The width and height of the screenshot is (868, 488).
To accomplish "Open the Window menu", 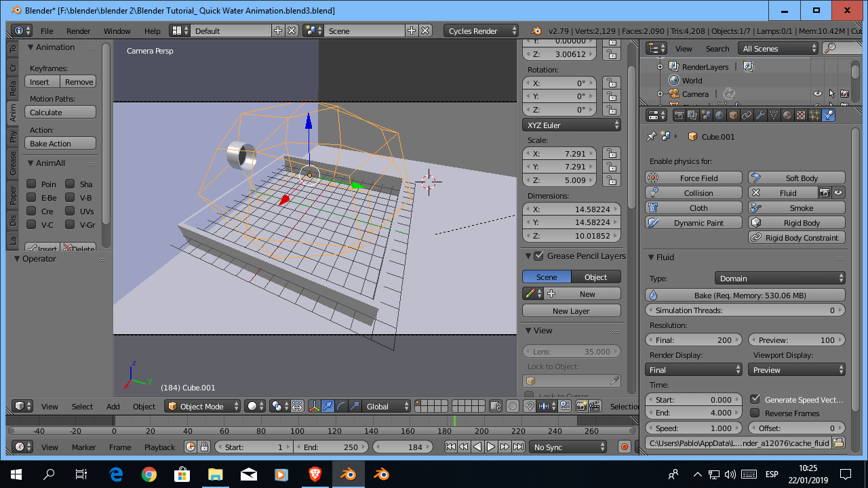I will (x=117, y=30).
